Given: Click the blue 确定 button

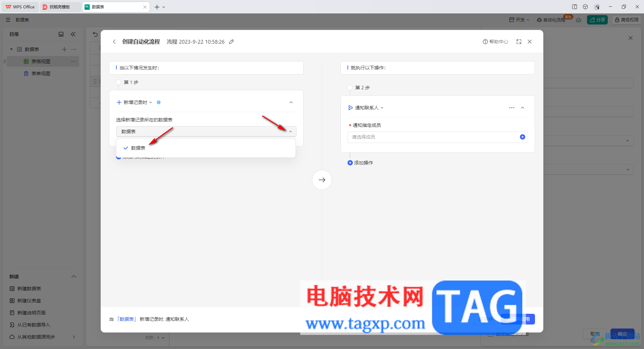Looking at the screenshot, I should tap(623, 334).
